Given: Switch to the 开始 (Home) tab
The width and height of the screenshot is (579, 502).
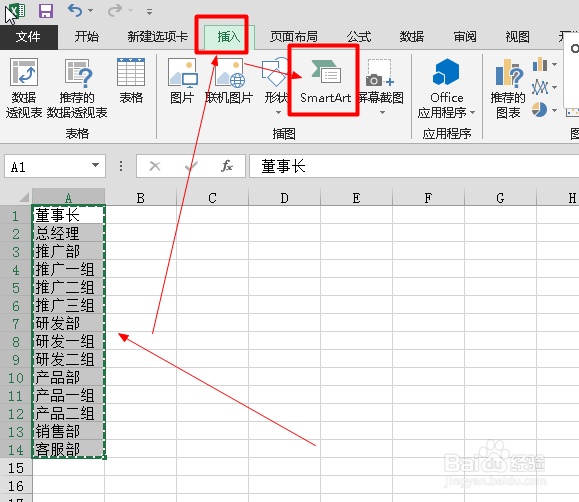Looking at the screenshot, I should (x=87, y=37).
